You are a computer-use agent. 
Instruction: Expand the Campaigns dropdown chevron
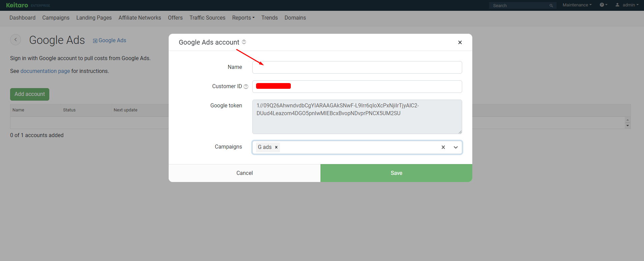coord(456,147)
